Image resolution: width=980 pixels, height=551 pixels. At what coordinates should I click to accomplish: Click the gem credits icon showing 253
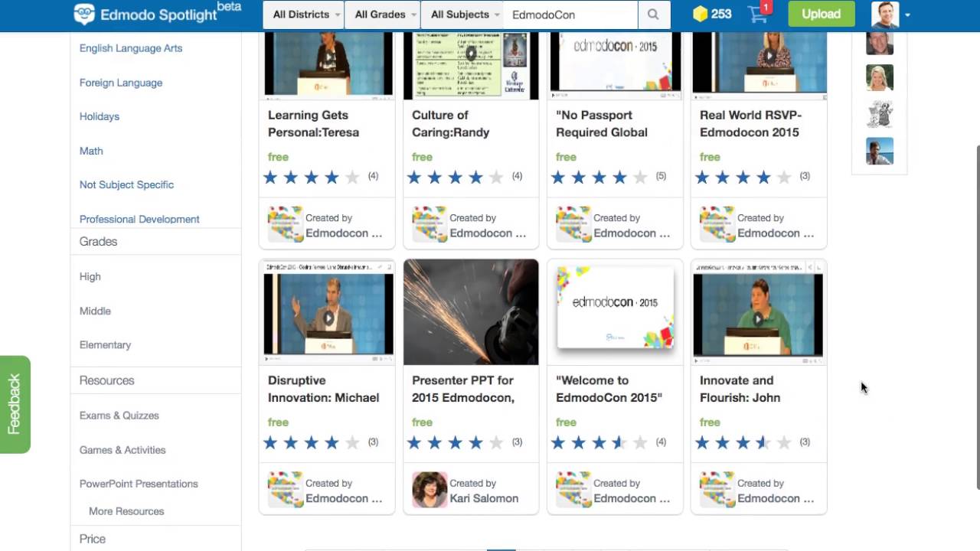pos(699,13)
